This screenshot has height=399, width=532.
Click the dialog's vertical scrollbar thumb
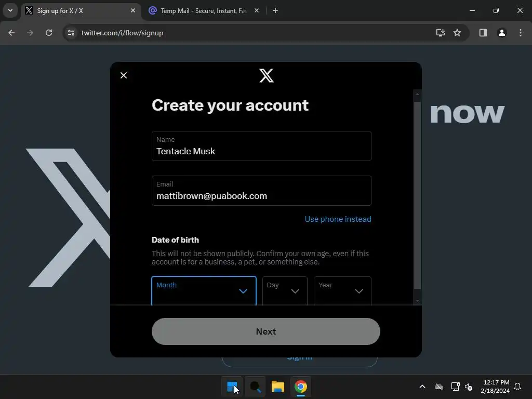pos(417,195)
